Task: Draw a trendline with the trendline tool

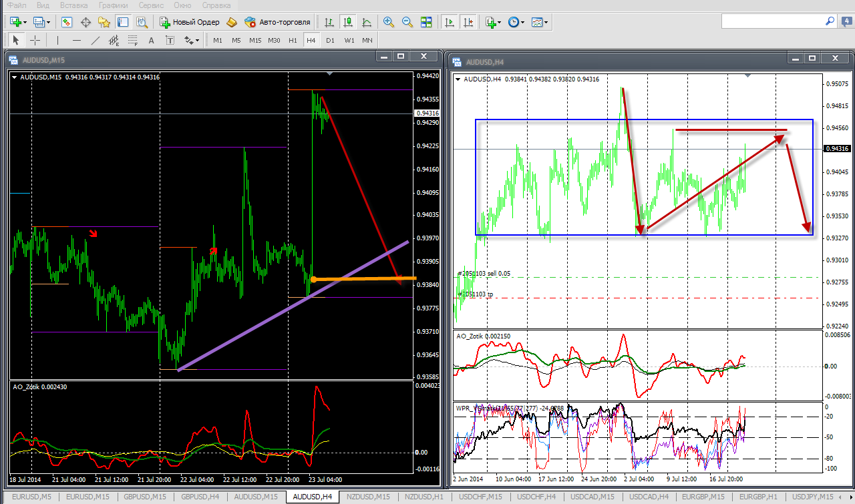Action: coord(96,40)
